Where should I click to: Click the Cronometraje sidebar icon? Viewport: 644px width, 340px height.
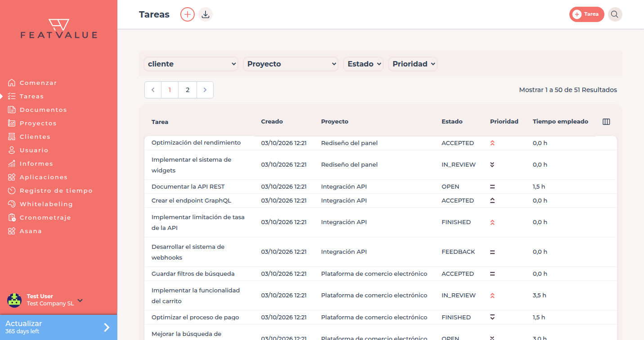tap(12, 217)
